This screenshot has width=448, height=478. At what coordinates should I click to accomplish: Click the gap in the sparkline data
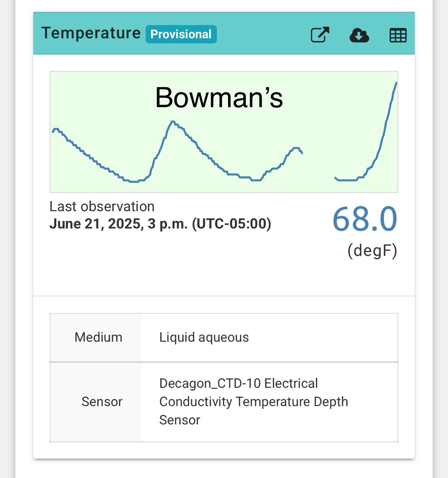coord(318,164)
